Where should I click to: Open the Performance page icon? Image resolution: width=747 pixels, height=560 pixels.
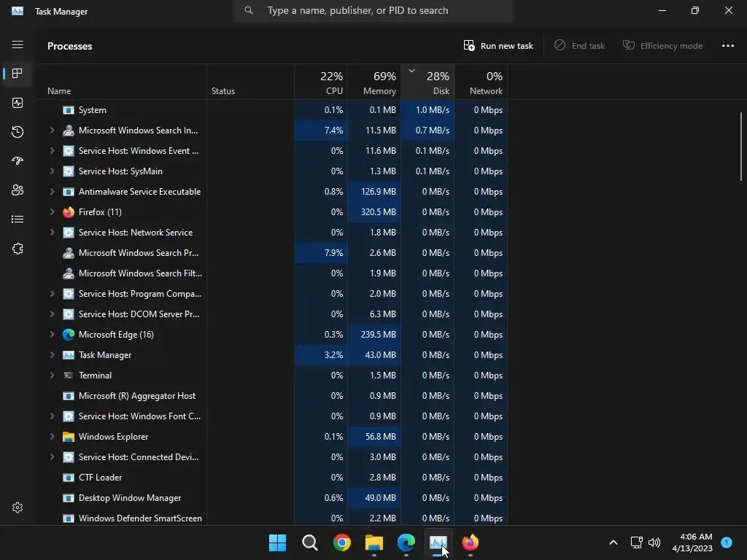pos(18,103)
